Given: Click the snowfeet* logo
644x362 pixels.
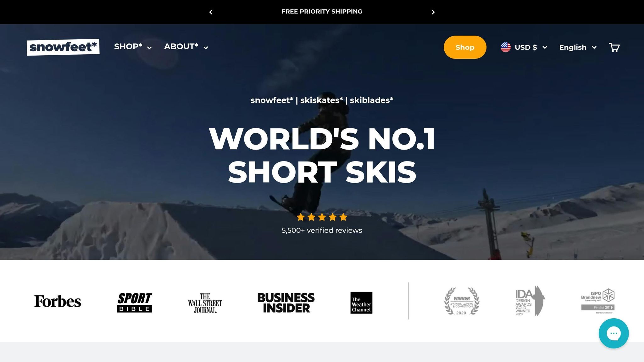Looking at the screenshot, I should (x=63, y=47).
